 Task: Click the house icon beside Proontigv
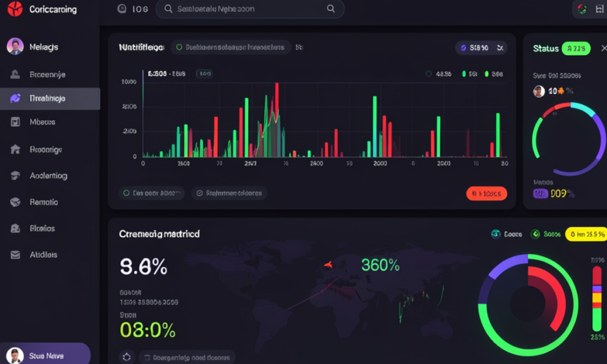pos(15,149)
